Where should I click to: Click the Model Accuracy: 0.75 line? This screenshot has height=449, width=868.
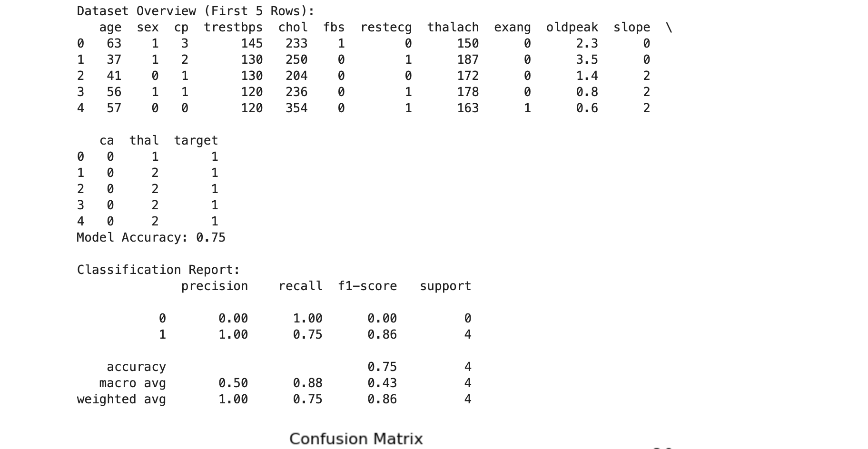point(151,237)
